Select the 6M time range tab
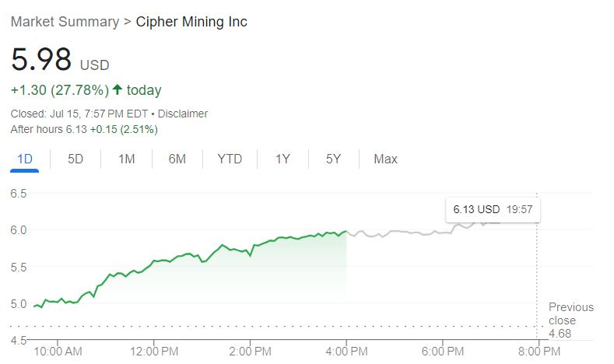614x364 pixels. 177,159
